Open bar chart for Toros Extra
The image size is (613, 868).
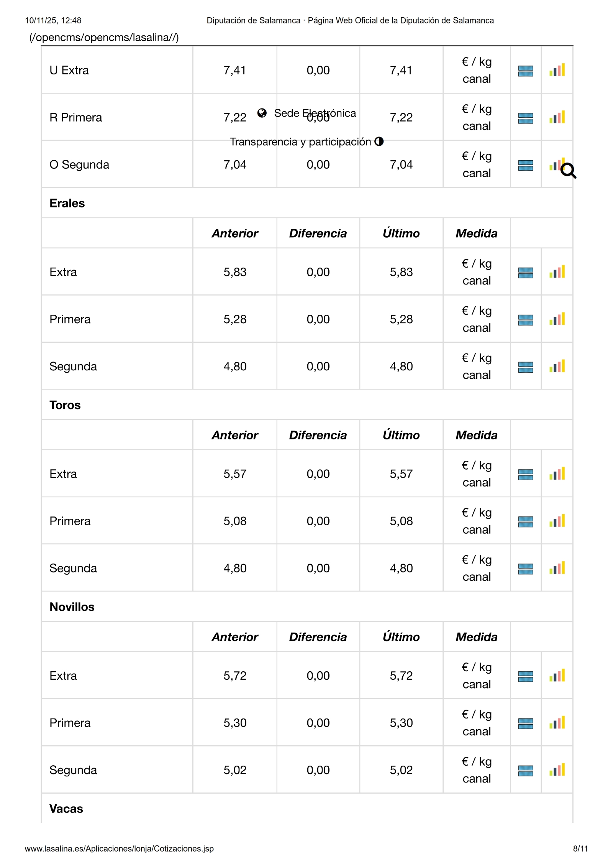tap(557, 474)
